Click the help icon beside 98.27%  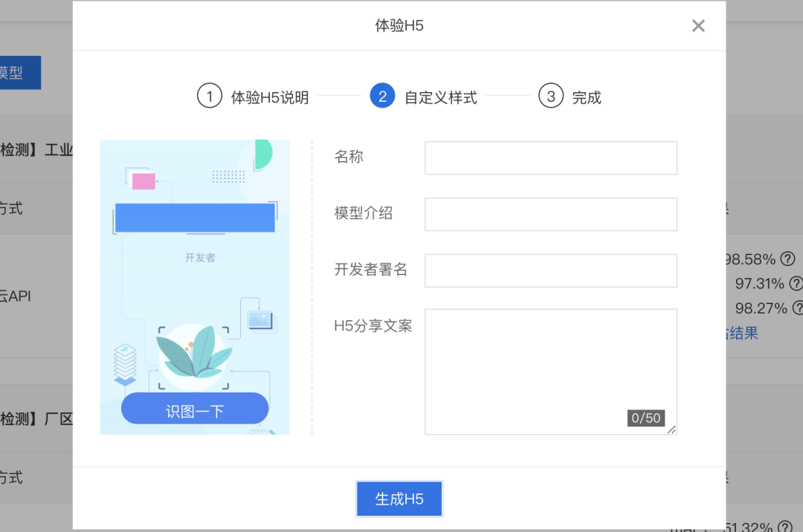[x=797, y=308]
